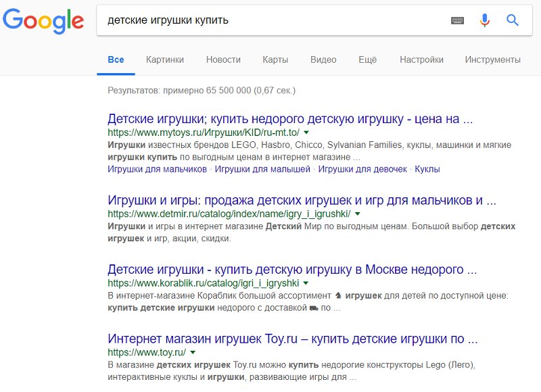
Task: Click the detmir.ru catalog URL
Action: click(x=229, y=214)
